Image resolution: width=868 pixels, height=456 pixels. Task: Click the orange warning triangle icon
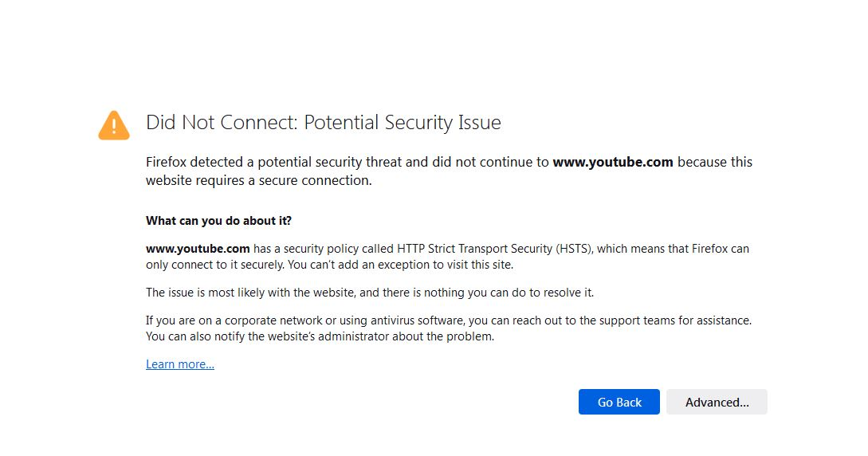[x=114, y=125]
